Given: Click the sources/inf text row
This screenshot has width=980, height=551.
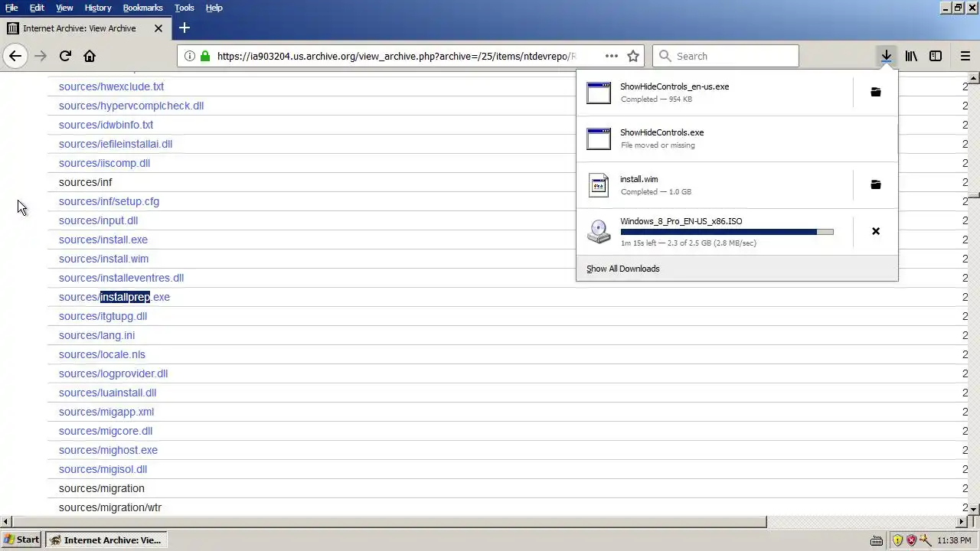Looking at the screenshot, I should pos(85,182).
